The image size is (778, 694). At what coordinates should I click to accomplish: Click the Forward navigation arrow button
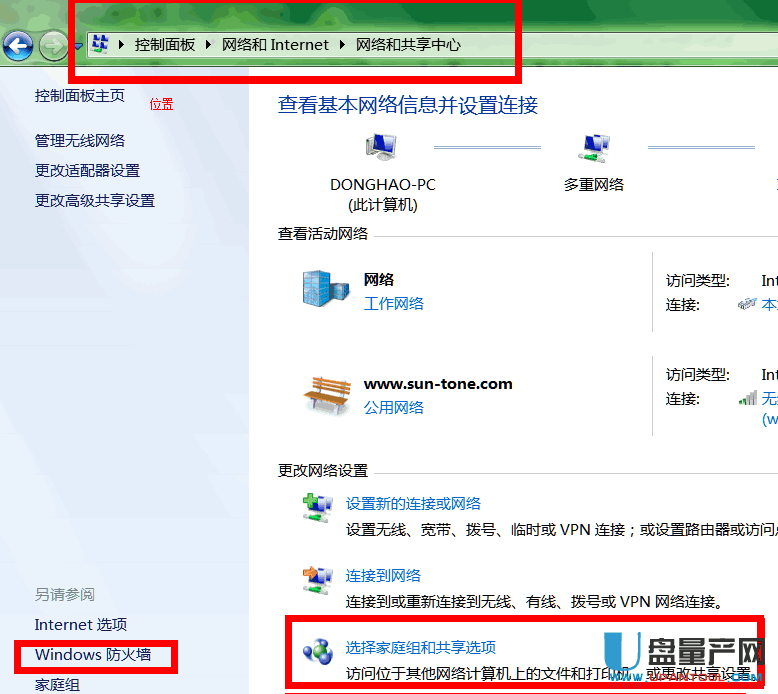point(53,45)
